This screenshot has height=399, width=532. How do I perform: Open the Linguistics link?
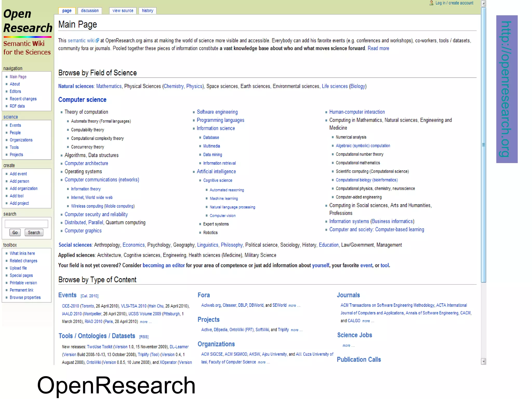point(208,245)
